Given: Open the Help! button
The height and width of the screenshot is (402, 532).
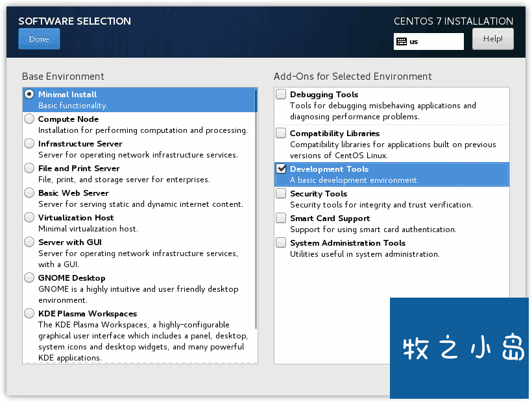Looking at the screenshot, I should tap(492, 39).
